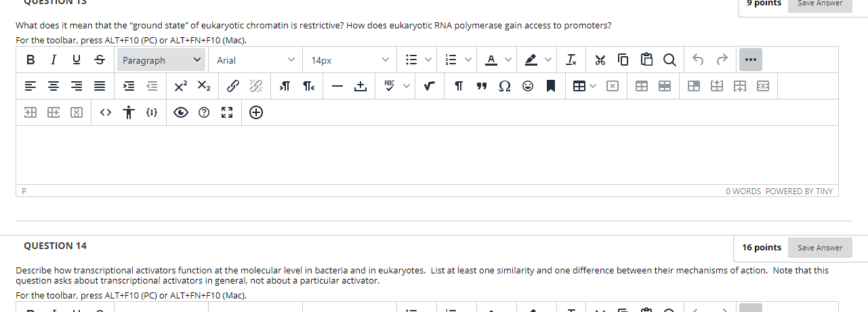The image size is (868, 312).
Task: Expand the highlight color picker arrow
Action: (x=547, y=60)
